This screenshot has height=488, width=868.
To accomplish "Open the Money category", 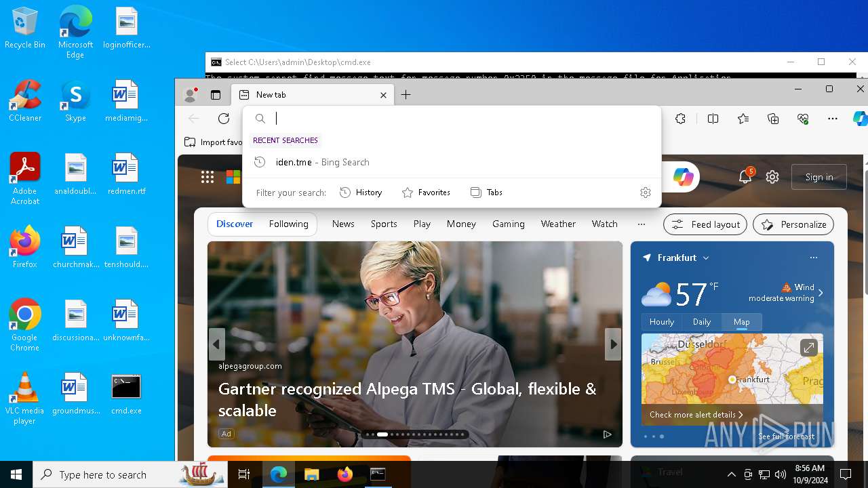I will pyautogui.click(x=461, y=224).
